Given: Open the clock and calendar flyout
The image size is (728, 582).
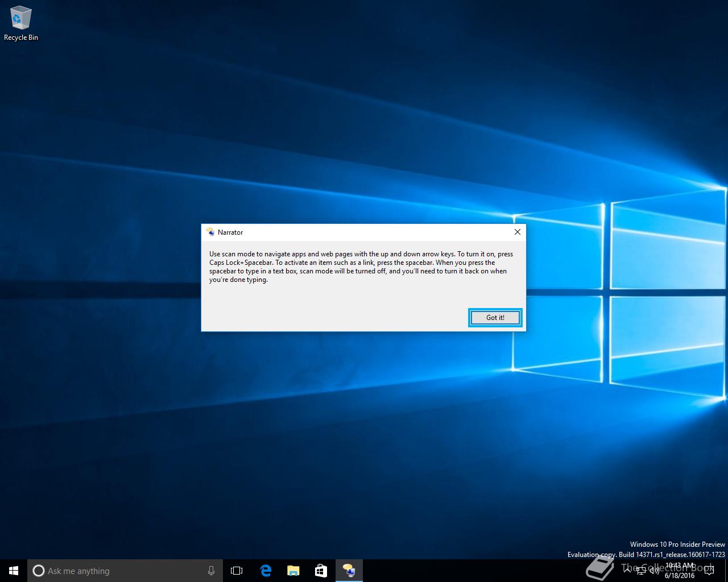Looking at the screenshot, I should (x=680, y=571).
